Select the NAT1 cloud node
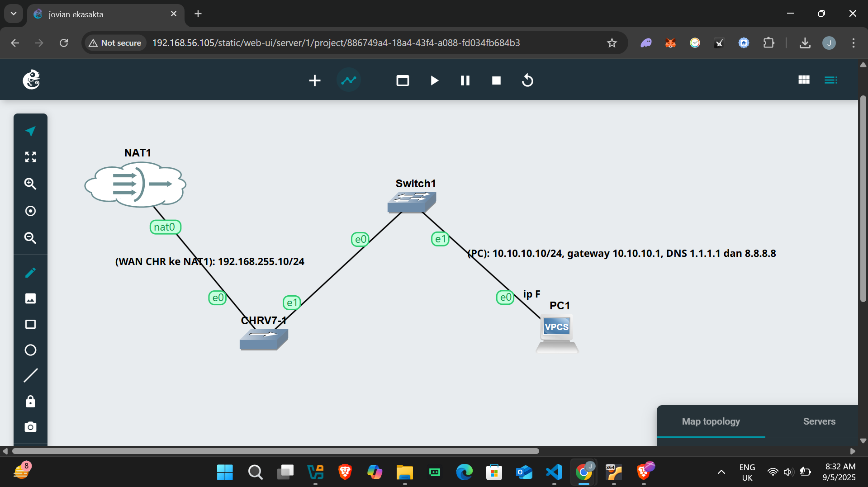This screenshot has height=487, width=868. tap(135, 184)
